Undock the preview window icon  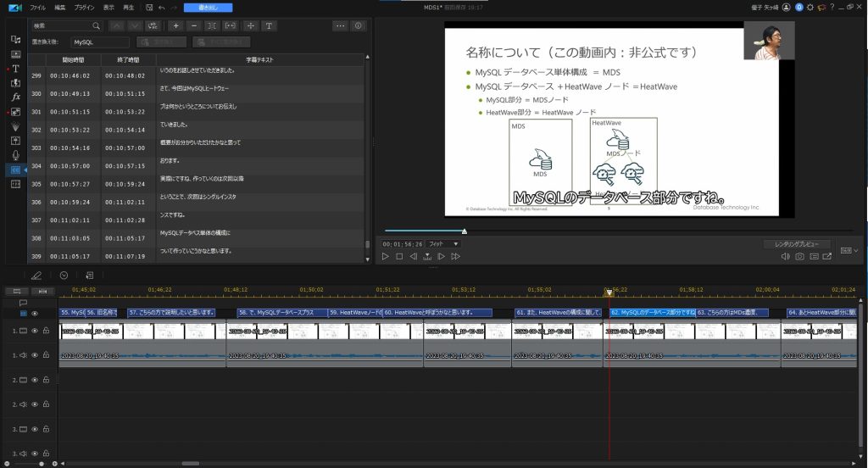tap(827, 256)
